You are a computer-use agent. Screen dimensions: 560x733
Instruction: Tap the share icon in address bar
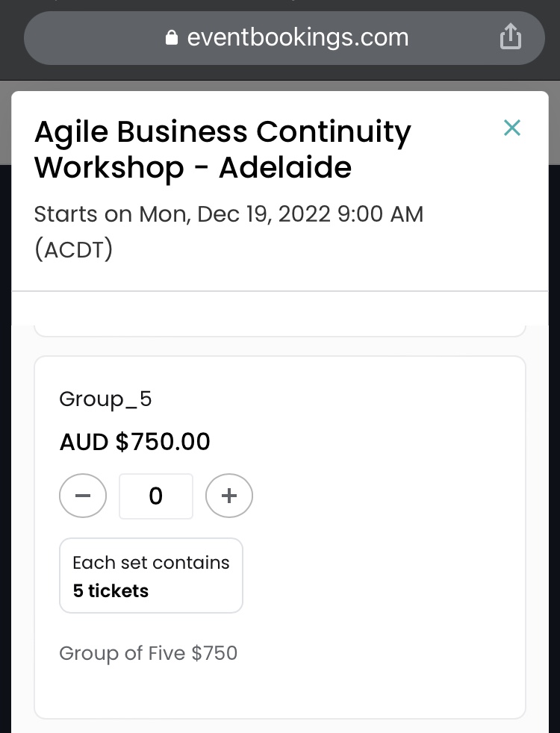pyautogui.click(x=510, y=37)
